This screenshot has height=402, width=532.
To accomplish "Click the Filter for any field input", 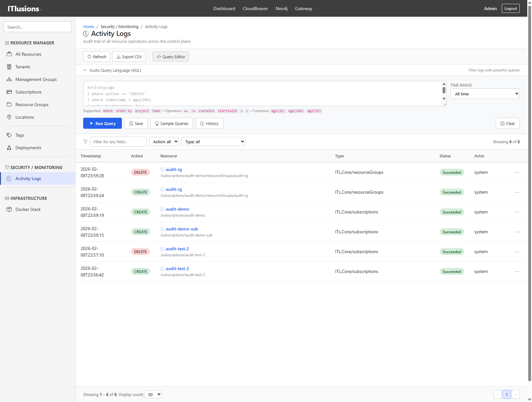I will pos(118,142).
